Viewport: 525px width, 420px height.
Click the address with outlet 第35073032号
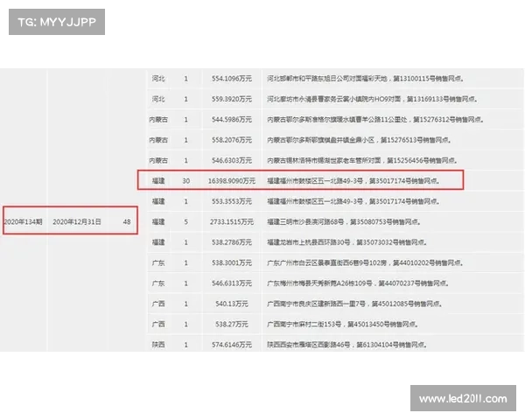coord(346,242)
